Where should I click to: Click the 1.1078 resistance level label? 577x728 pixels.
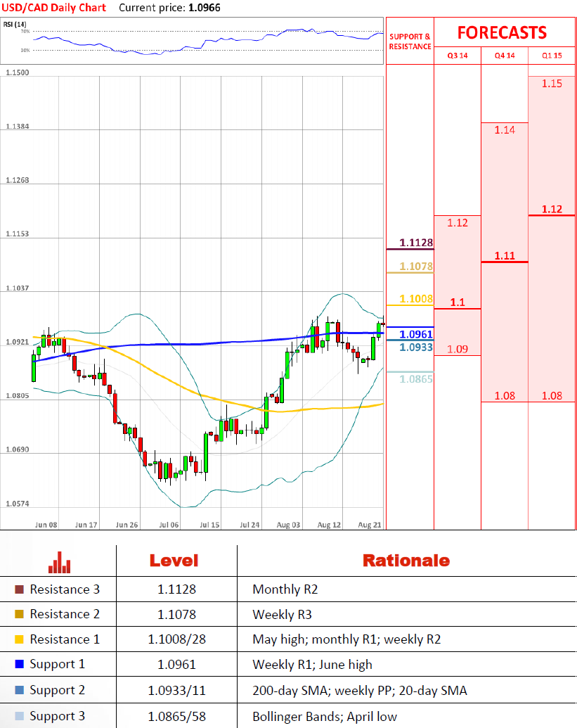click(x=416, y=266)
